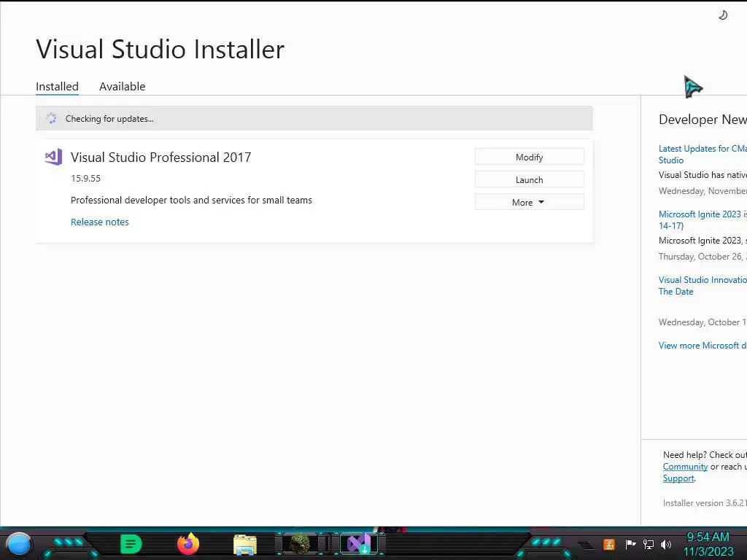Open the Support link
Screen dimensions: 747x560
pos(678,478)
